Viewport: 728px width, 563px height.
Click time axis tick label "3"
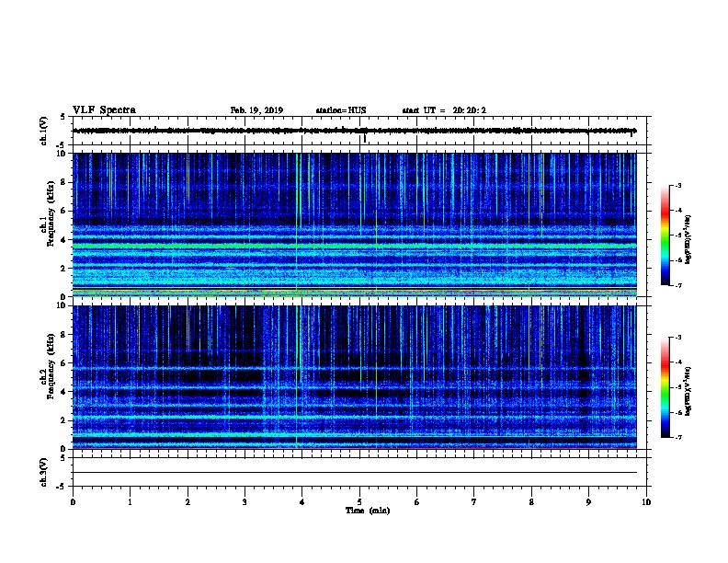coord(245,502)
